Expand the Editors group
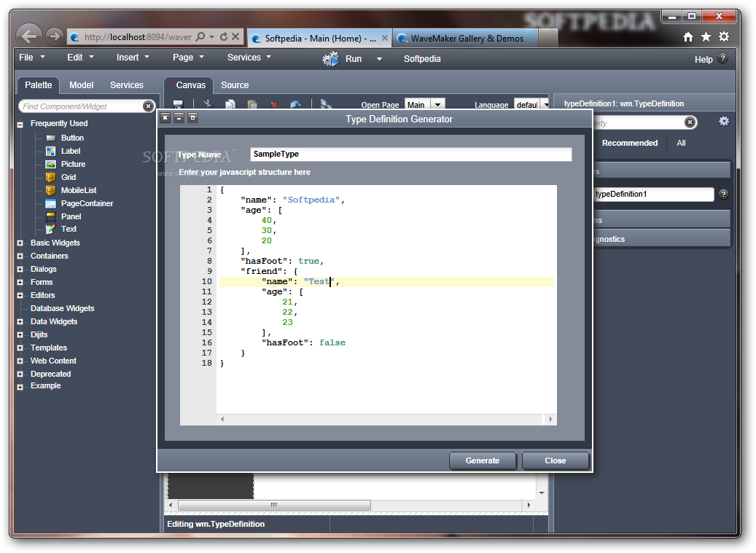Screen dimensions: 756x553 pyautogui.click(x=20, y=296)
